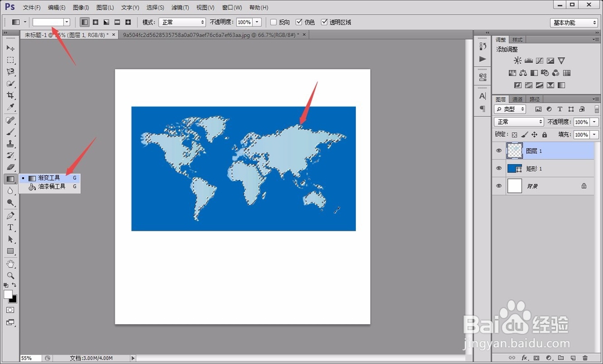Select the 图层 1 layer thumbnail
The height and width of the screenshot is (364, 603).
514,151
